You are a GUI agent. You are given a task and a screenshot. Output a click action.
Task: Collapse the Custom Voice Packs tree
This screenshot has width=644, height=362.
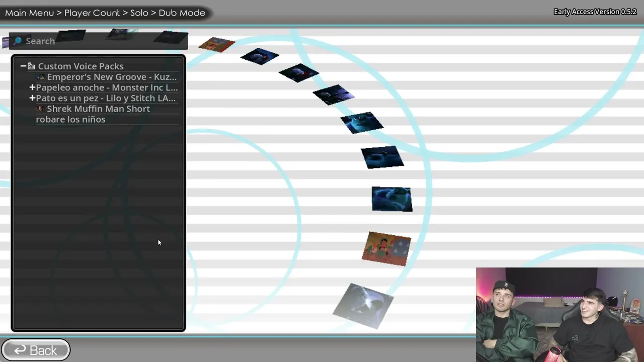[23, 66]
